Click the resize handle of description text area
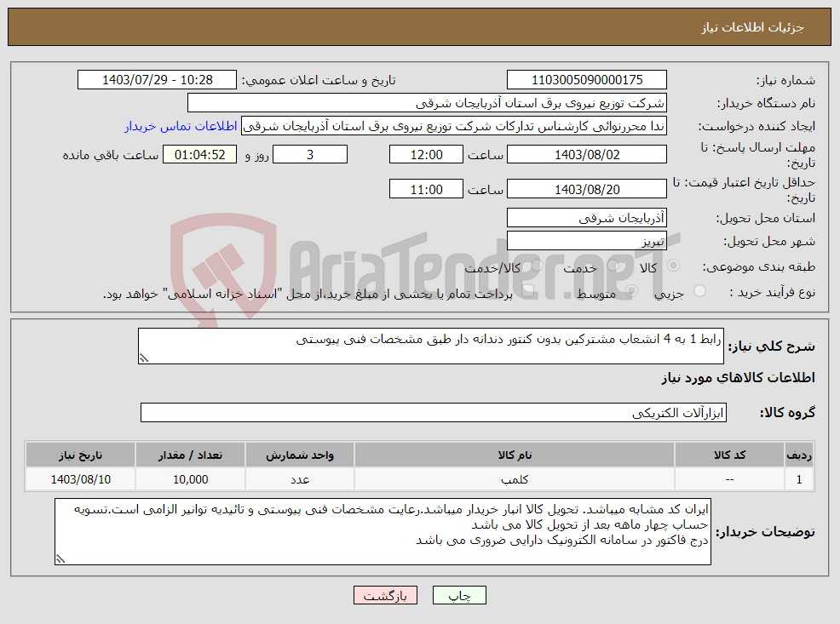840x624 pixels. [143, 358]
